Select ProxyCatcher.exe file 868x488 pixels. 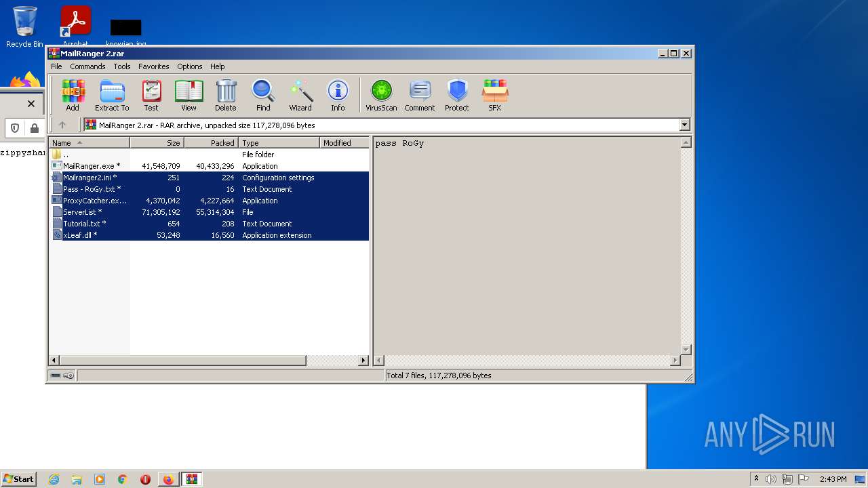coord(209,201)
